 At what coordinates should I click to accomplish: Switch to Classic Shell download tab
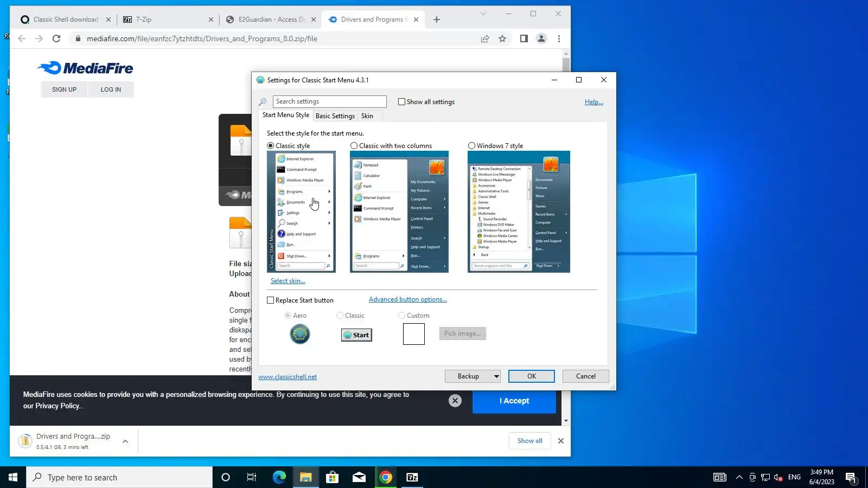[x=66, y=20]
